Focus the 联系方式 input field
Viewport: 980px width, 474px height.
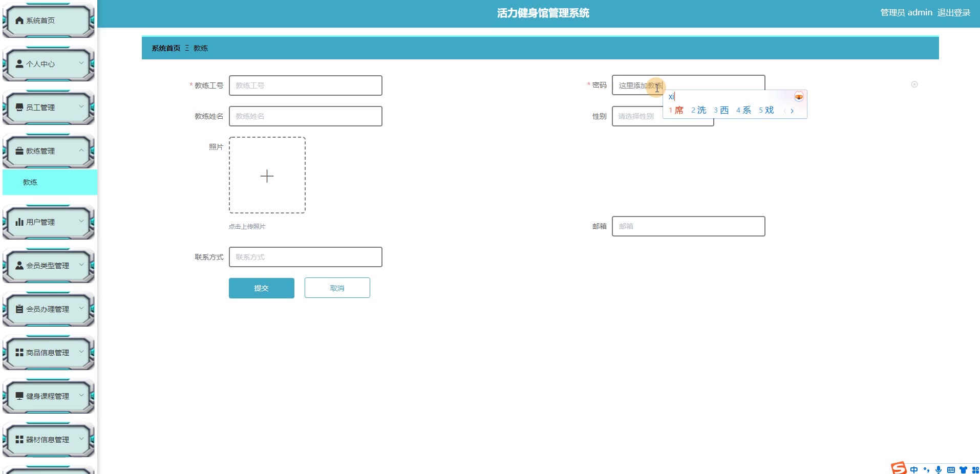point(306,257)
